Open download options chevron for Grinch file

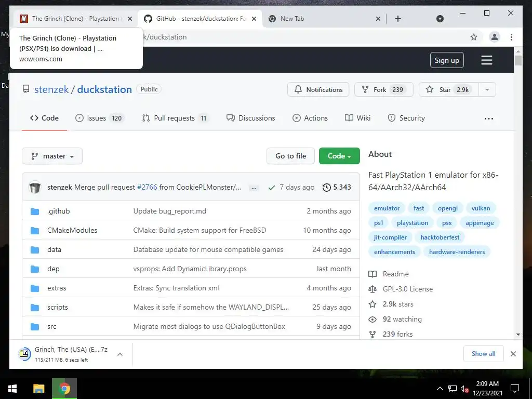point(120,354)
